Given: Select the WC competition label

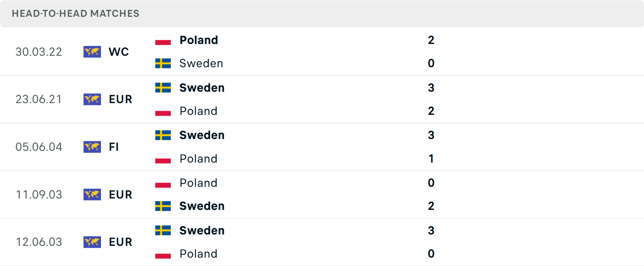Looking at the screenshot, I should click(x=119, y=52).
